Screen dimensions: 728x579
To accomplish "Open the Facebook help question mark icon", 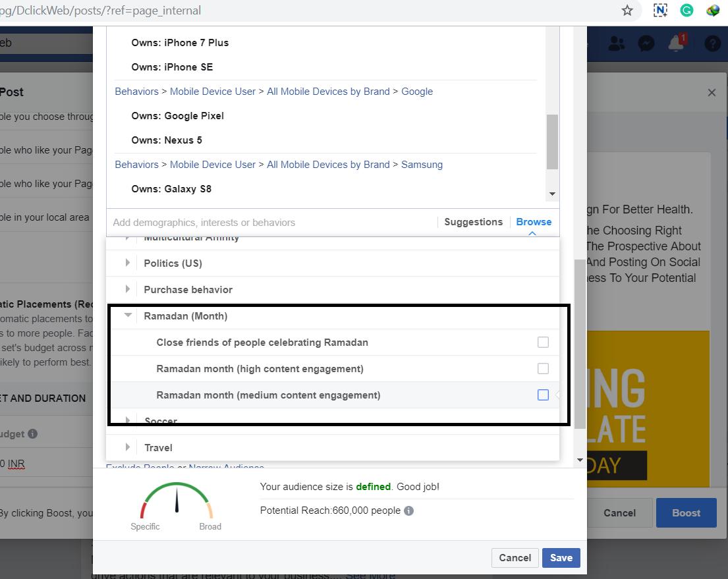I will click(x=713, y=43).
